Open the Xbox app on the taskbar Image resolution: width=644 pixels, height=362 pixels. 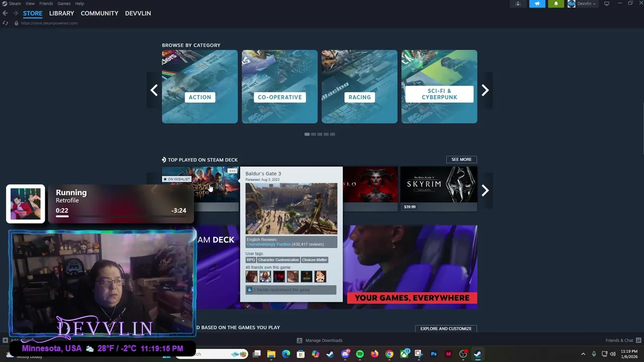(404, 354)
